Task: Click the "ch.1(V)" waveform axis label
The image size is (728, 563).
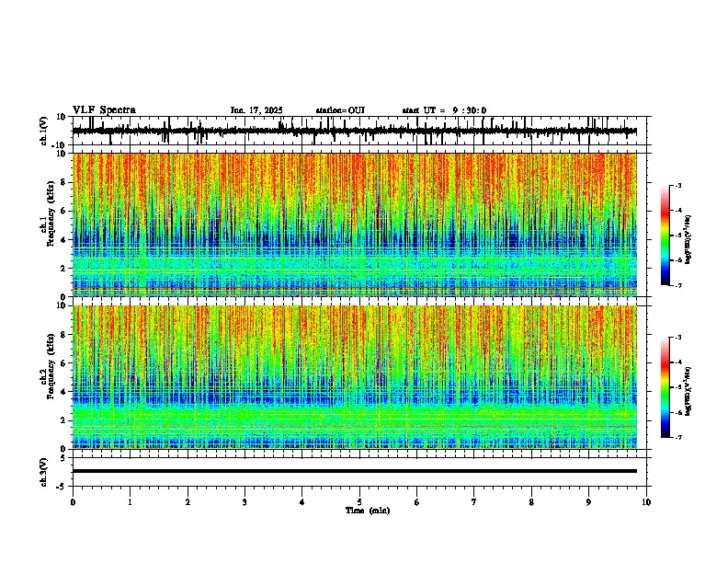Action: pos(44,131)
